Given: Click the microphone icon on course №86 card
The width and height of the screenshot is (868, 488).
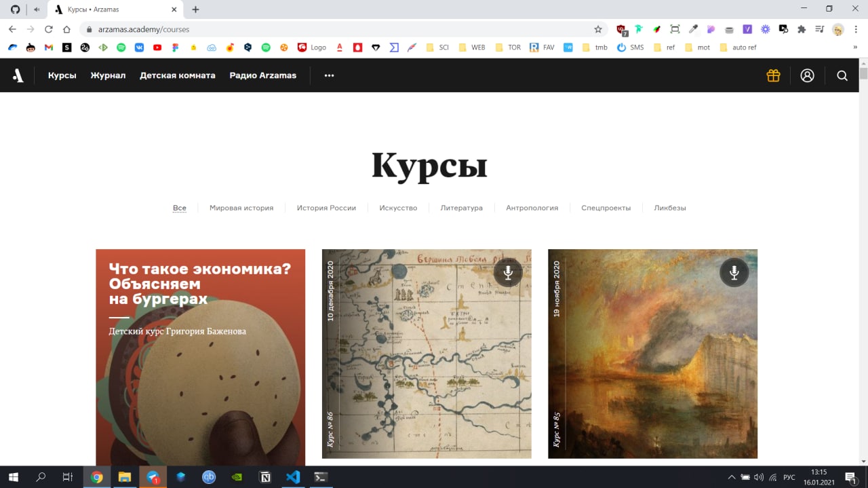Looking at the screenshot, I should [508, 272].
